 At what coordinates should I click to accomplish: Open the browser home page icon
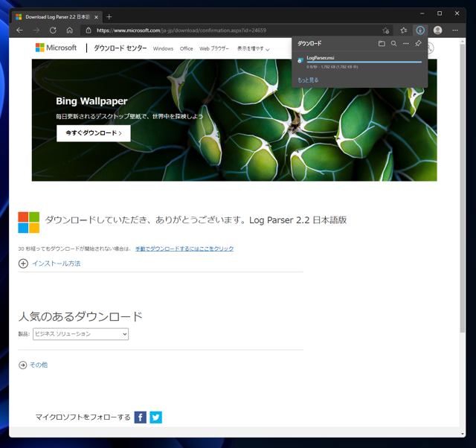pos(69,30)
